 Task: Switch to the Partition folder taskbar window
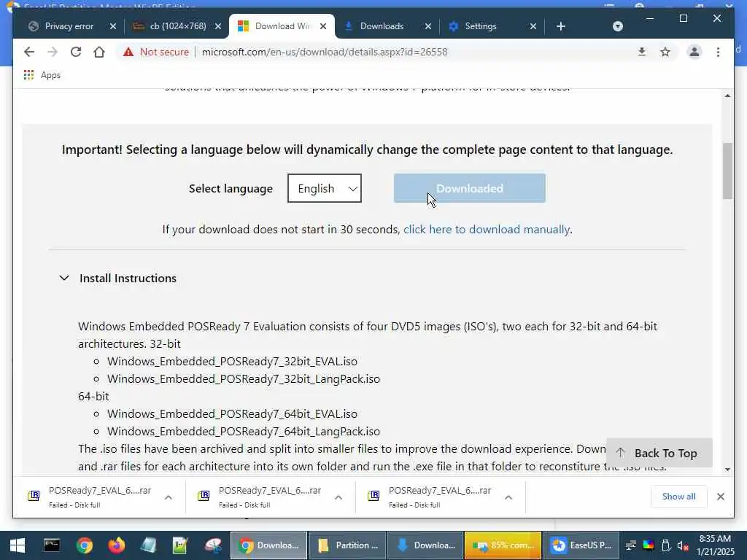point(347,545)
